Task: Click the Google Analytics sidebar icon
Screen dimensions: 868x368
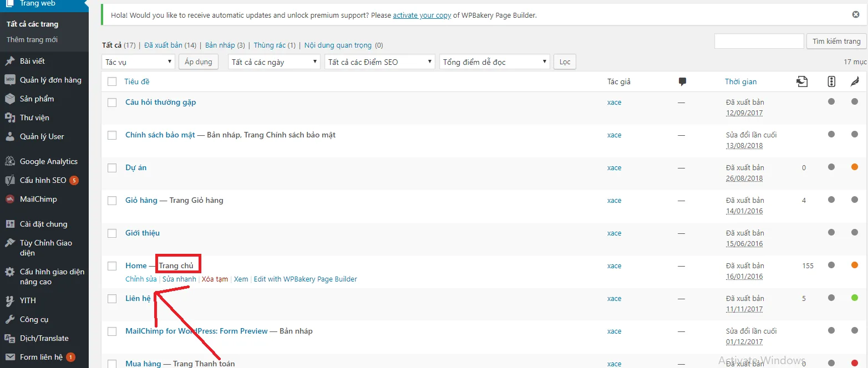Action: click(x=10, y=161)
